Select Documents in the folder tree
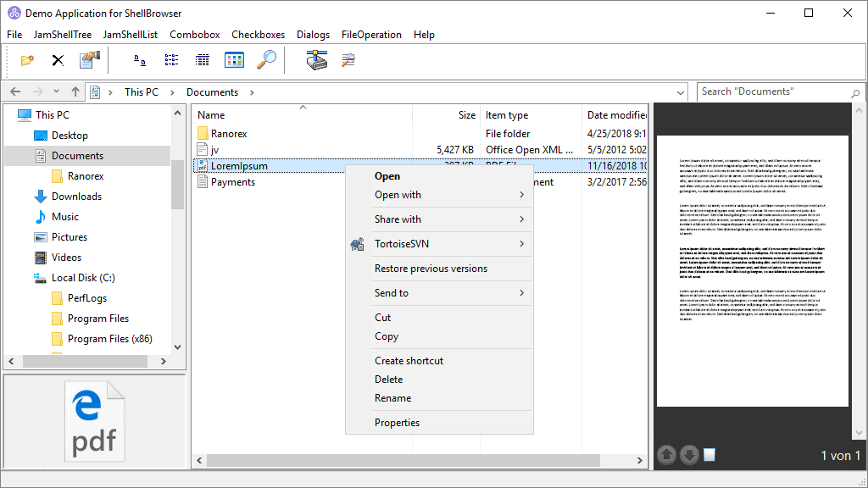Screen dimensions: 868x488 click(x=77, y=156)
